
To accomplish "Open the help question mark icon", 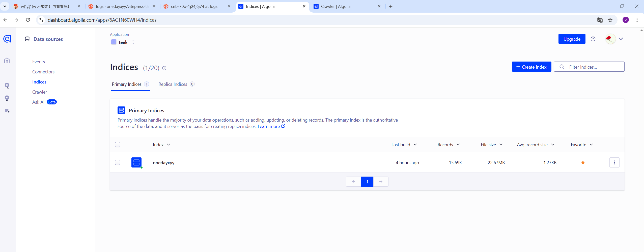I will (593, 39).
